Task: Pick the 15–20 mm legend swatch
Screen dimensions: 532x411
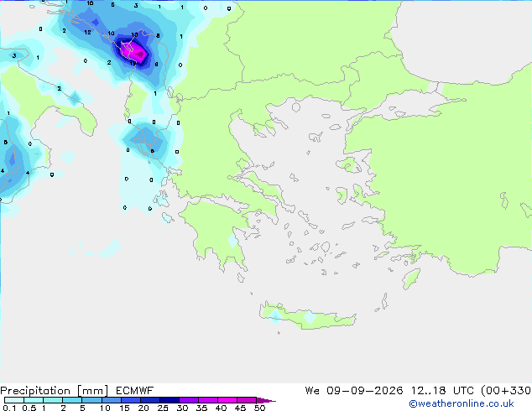Action: pos(130,400)
